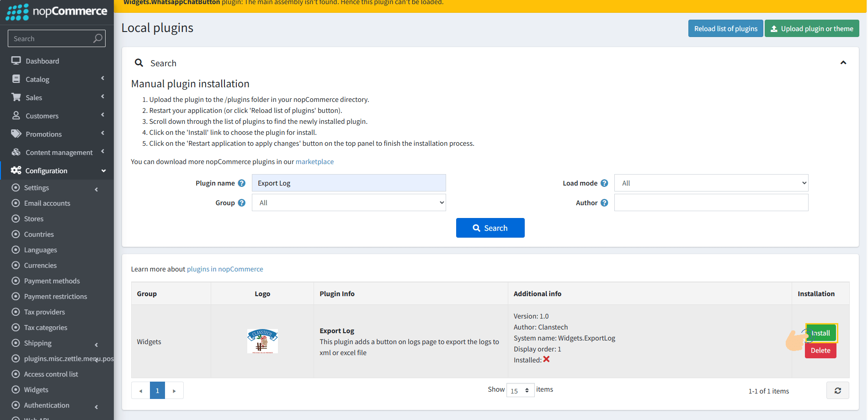Click the Plugin name help question icon
The width and height of the screenshot is (868, 420).
[x=242, y=183]
